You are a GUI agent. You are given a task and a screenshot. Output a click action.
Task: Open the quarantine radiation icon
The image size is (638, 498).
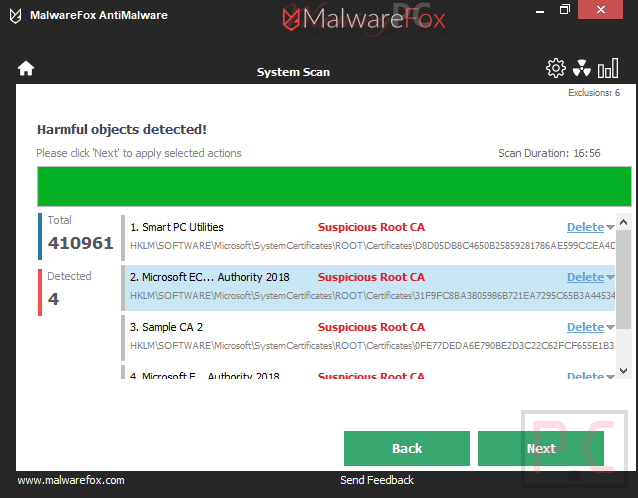pos(581,68)
